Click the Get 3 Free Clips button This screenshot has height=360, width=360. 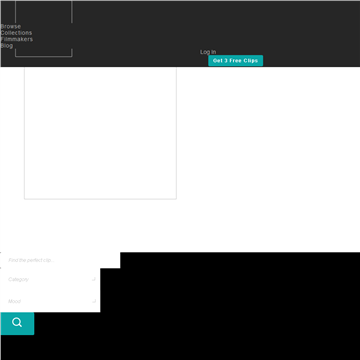click(236, 61)
